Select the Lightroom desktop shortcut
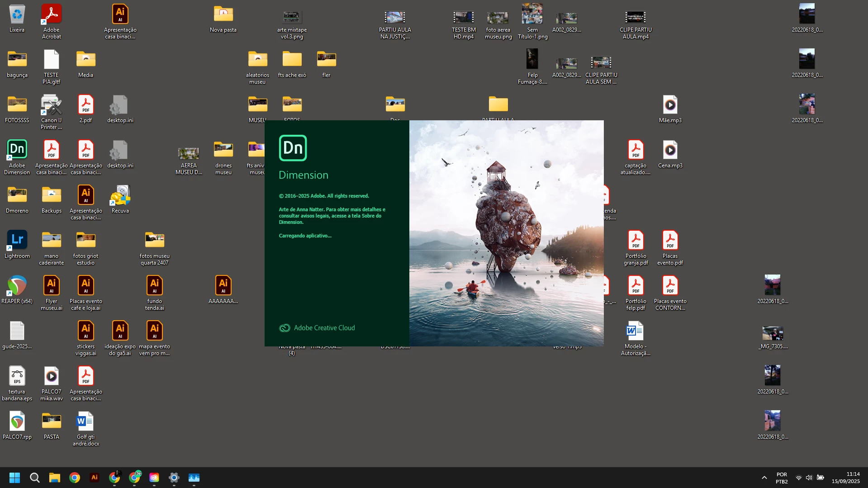 (17, 245)
